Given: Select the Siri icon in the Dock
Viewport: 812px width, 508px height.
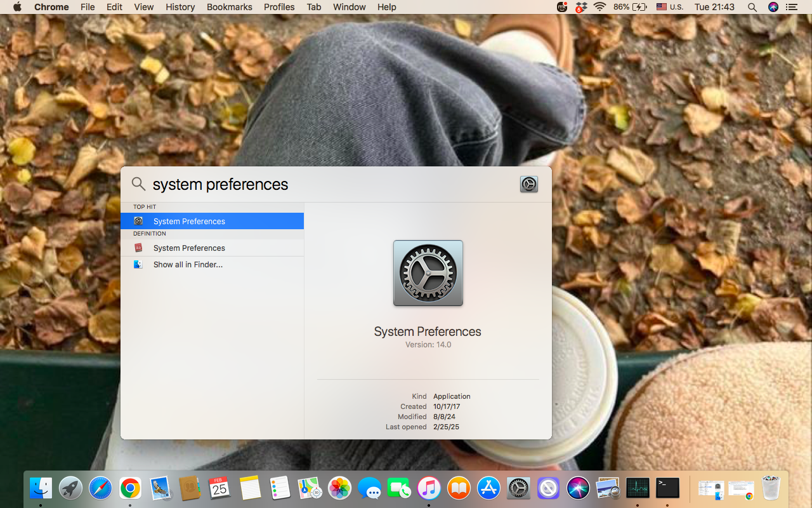Looking at the screenshot, I should coord(578,488).
